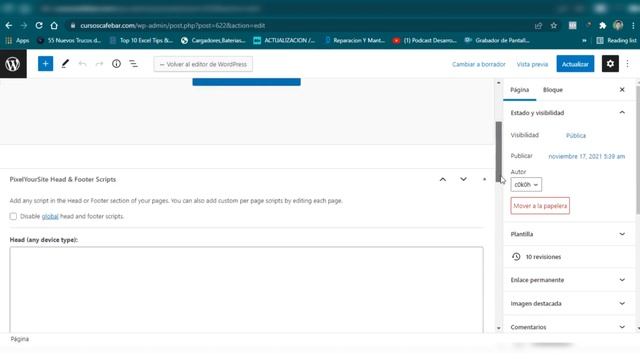640x360 pixels.
Task: Enable Disable global head and footer scripts
Action: pos(13,216)
